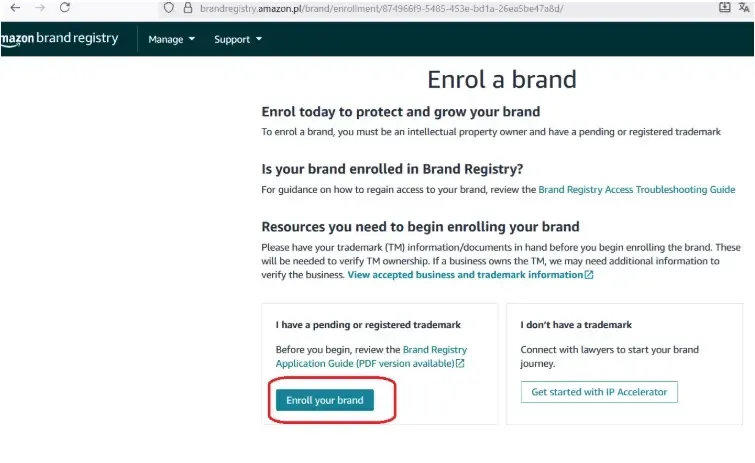Expand the Support dropdown menu
This screenshot has height=463, width=755.
pyautogui.click(x=238, y=40)
